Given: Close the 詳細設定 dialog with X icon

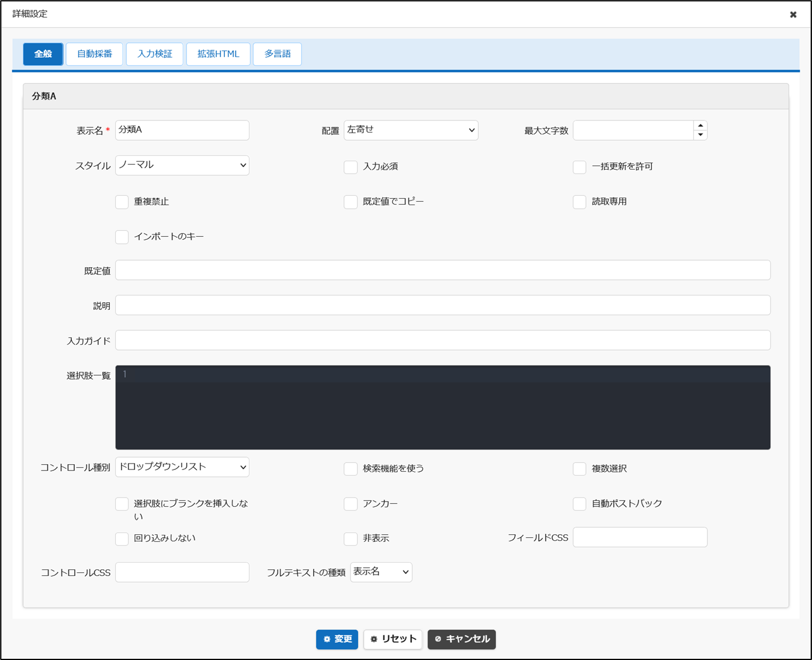Looking at the screenshot, I should pyautogui.click(x=793, y=15).
